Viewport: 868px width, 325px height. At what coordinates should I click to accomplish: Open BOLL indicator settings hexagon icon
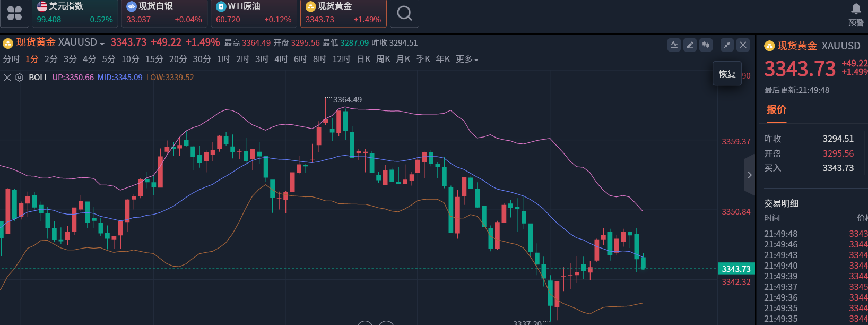(20, 78)
